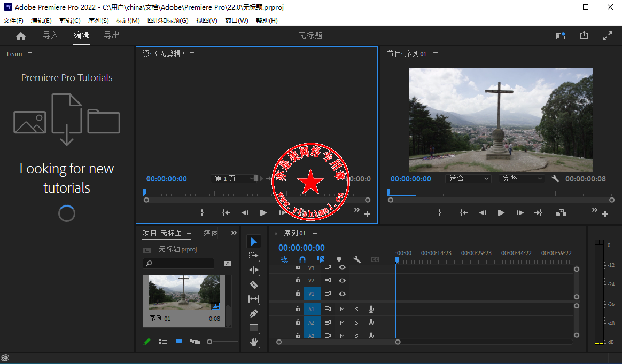Open Program monitor button editor plus
This screenshot has height=364, width=622.
click(605, 214)
